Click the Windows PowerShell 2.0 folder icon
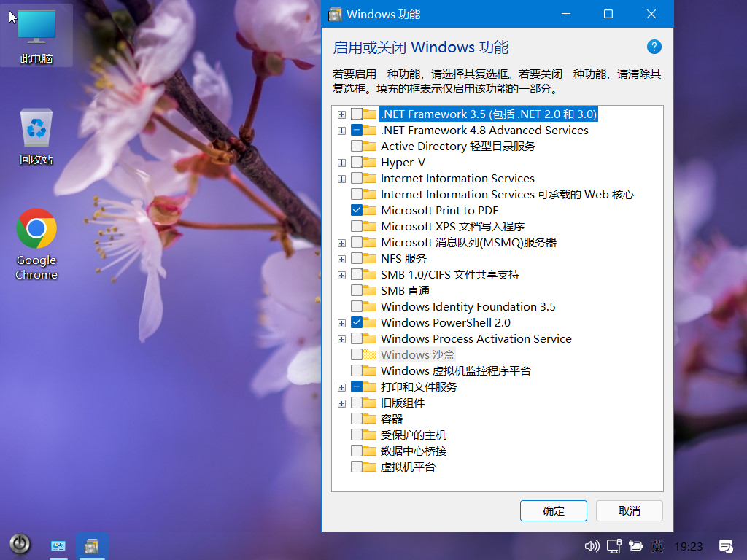 click(x=370, y=322)
